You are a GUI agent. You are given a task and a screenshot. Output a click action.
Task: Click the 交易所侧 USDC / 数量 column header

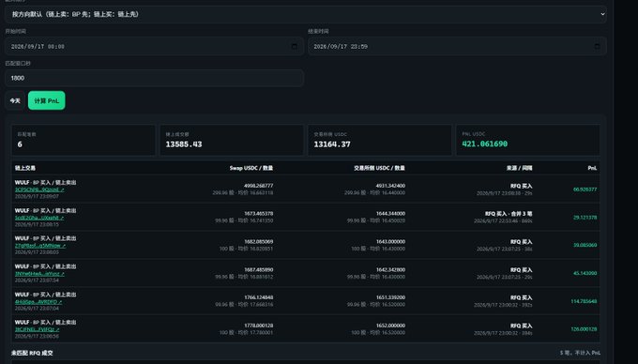pyautogui.click(x=379, y=168)
